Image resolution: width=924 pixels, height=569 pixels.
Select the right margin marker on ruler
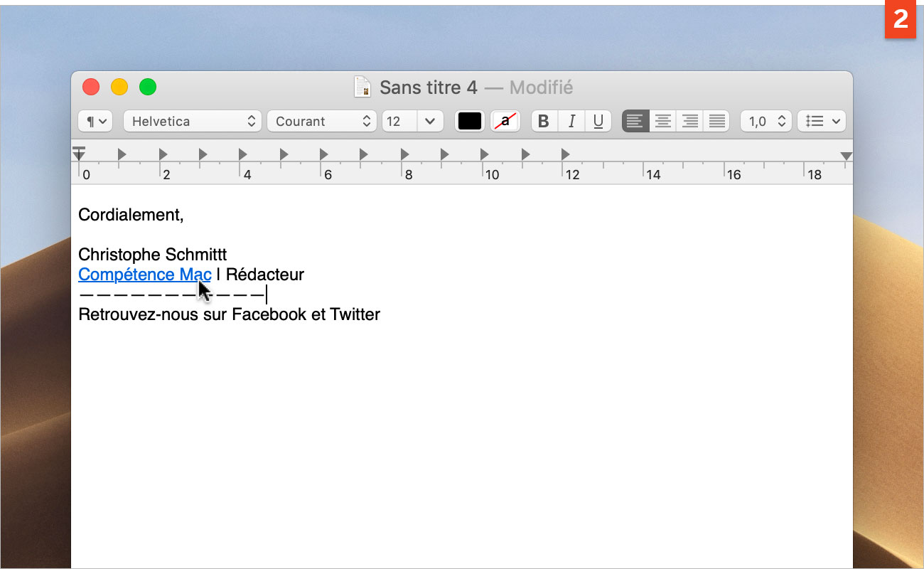[x=846, y=156]
